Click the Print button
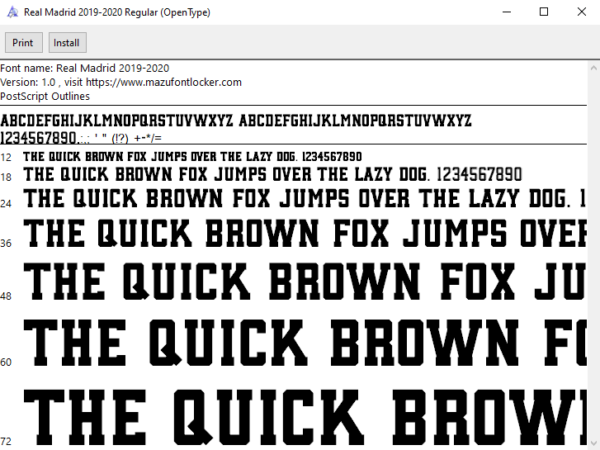600x450 pixels. point(23,42)
